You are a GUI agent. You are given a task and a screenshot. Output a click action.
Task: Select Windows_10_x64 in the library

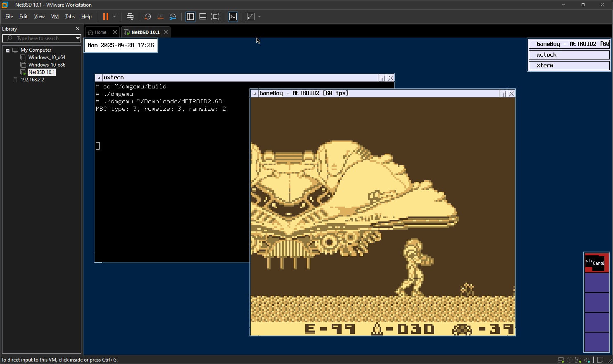pos(47,57)
